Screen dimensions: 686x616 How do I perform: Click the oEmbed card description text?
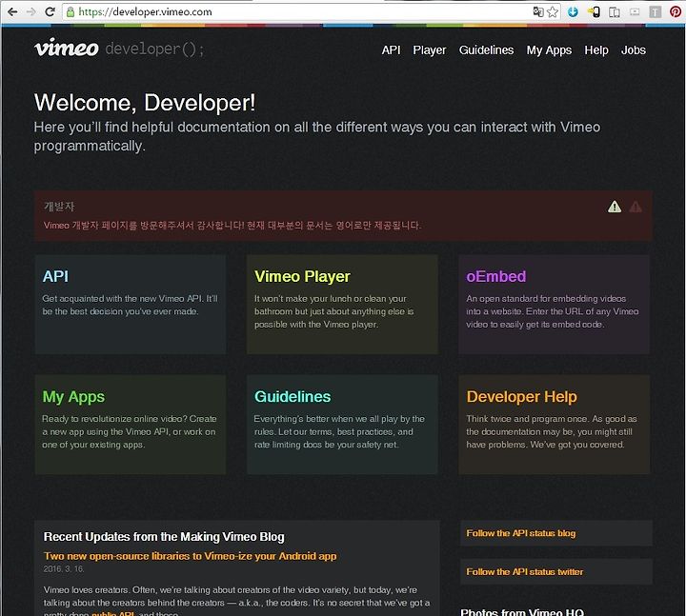click(x=552, y=311)
